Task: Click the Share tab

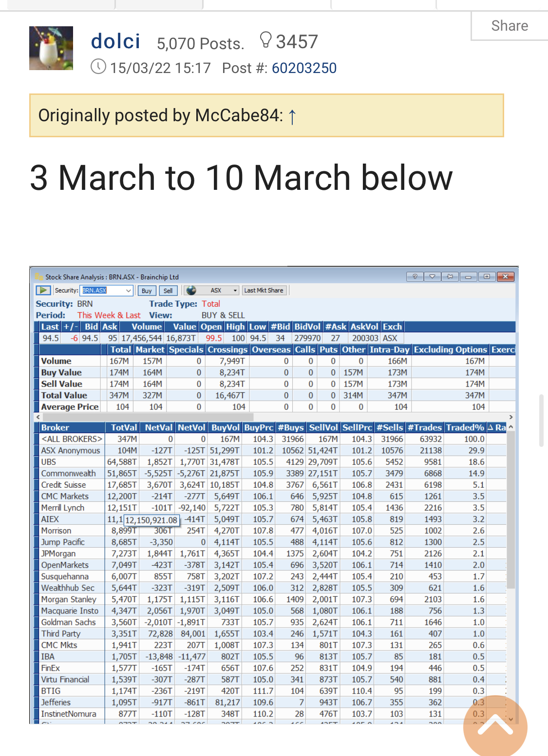Action: coord(510,26)
